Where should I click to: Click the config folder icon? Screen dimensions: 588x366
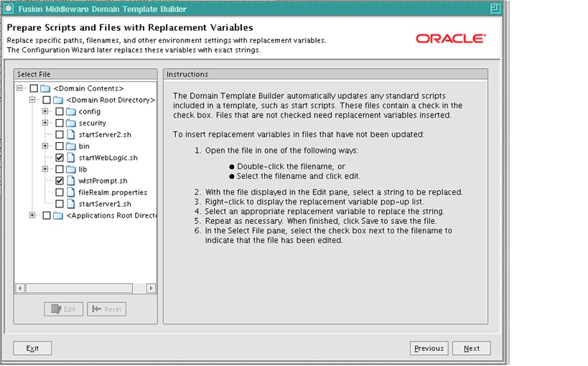point(71,112)
